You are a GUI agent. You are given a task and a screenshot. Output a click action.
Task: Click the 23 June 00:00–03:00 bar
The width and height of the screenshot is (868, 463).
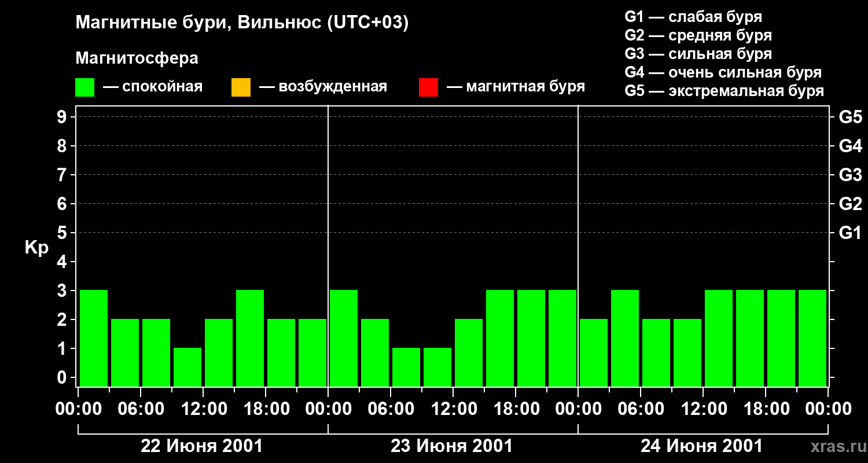344,338
